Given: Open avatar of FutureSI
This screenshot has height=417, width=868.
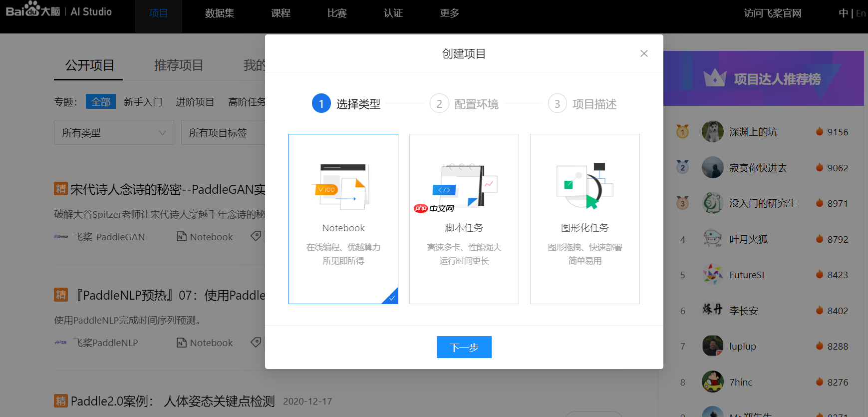Looking at the screenshot, I should 713,274.
